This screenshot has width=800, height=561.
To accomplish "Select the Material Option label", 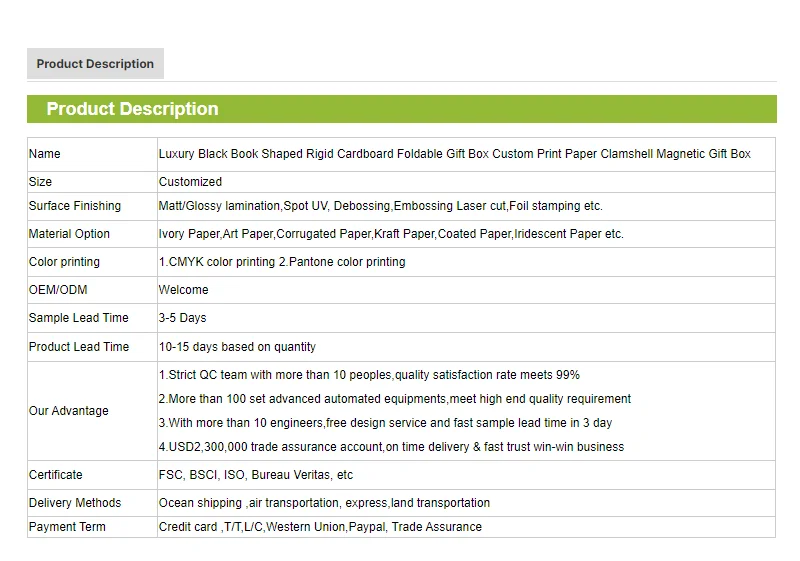I will [69, 234].
